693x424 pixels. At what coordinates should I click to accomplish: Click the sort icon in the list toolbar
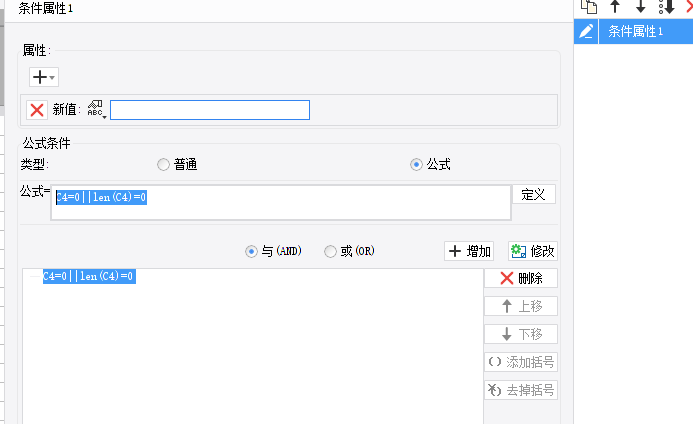[x=666, y=7]
